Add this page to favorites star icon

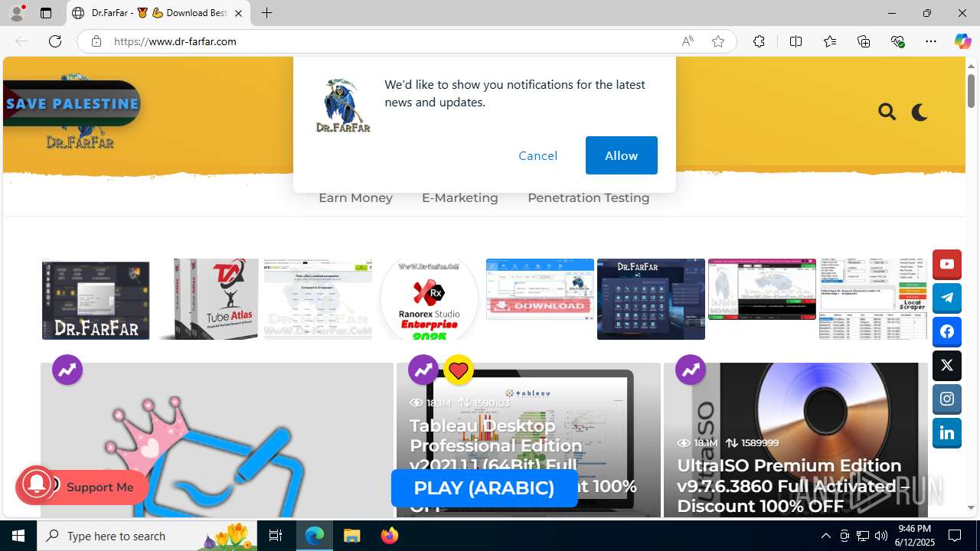(x=717, y=41)
